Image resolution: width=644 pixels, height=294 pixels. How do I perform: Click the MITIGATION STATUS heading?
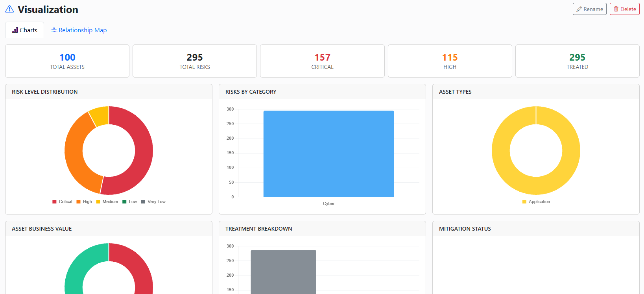click(465, 229)
